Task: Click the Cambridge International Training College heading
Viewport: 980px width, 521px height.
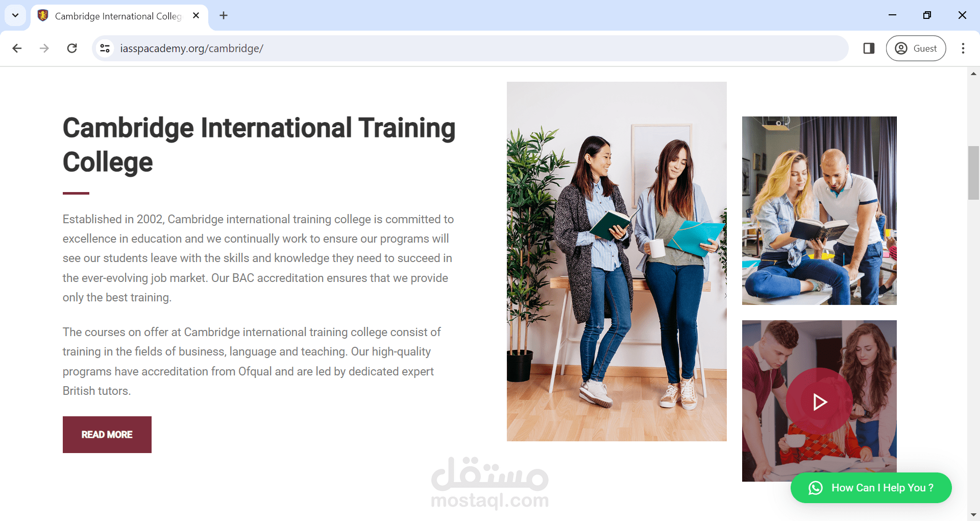Action: point(259,145)
